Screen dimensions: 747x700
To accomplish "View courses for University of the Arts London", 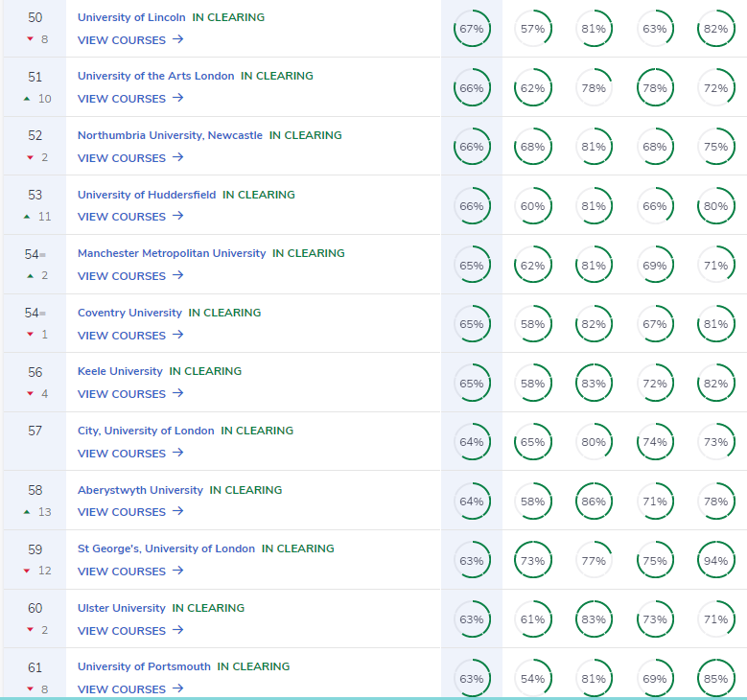I will (x=130, y=99).
